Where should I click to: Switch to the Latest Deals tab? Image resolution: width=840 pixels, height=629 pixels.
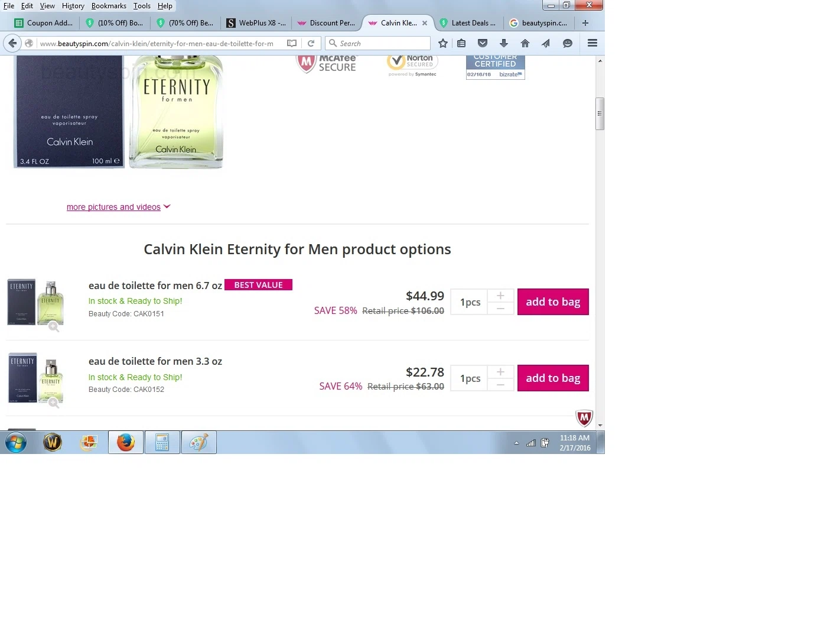coord(469,23)
